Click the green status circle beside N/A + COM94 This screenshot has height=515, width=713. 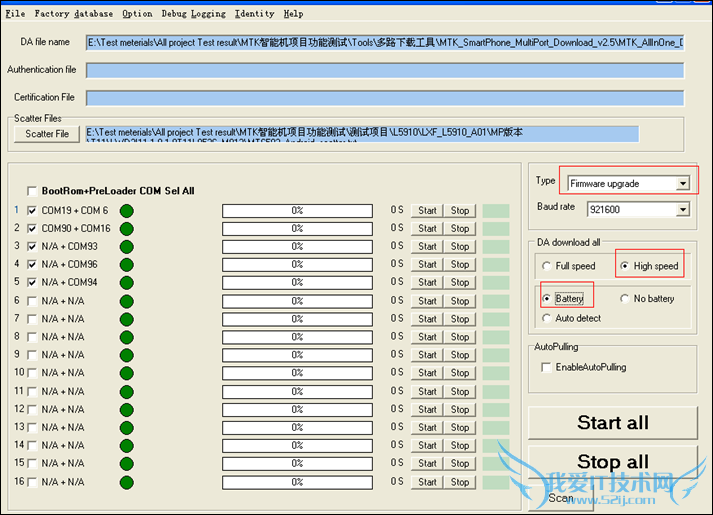[x=127, y=283]
